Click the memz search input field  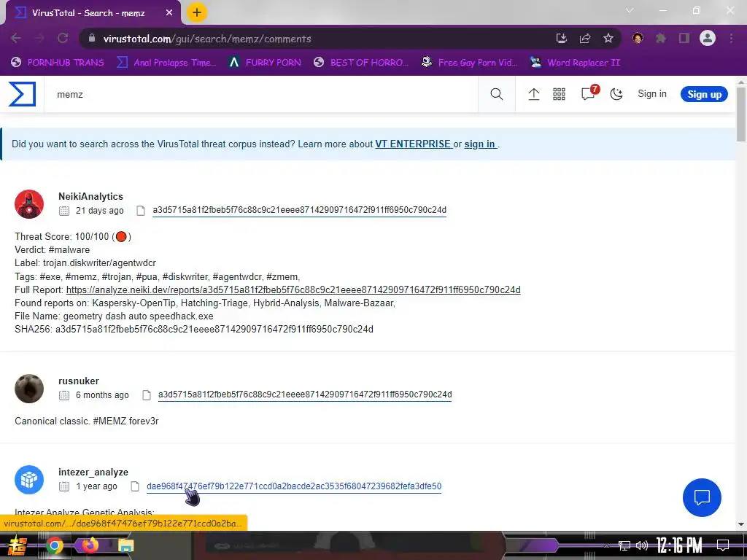tap(261, 94)
